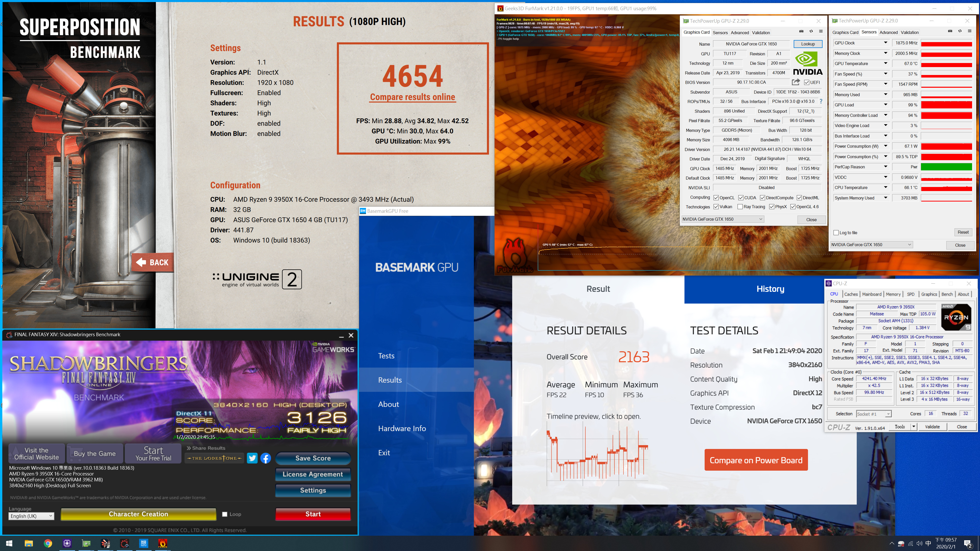Click red Start button in FFXIV benchmark
The width and height of the screenshot is (980, 551).
pyautogui.click(x=313, y=514)
